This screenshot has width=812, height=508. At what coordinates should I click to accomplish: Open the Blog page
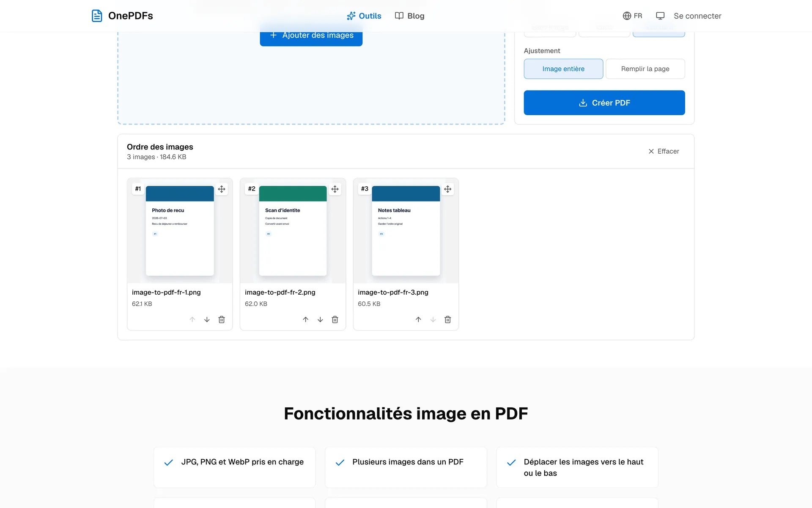(x=409, y=16)
